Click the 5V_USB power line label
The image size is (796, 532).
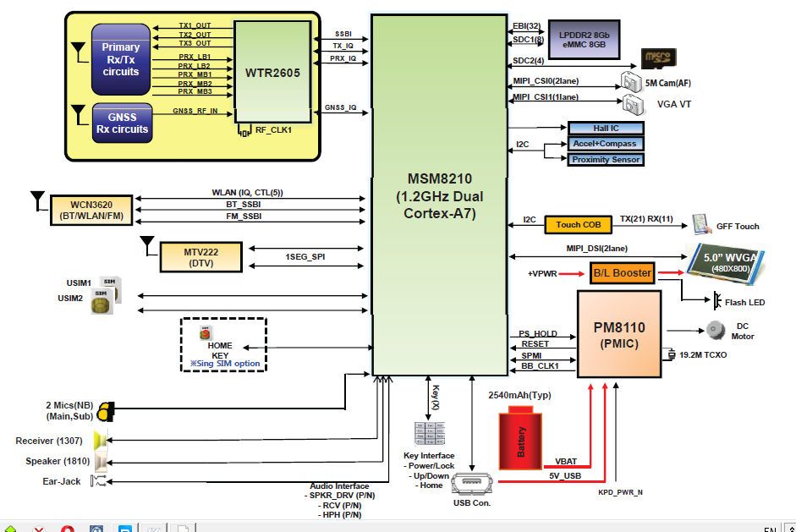pos(565,475)
